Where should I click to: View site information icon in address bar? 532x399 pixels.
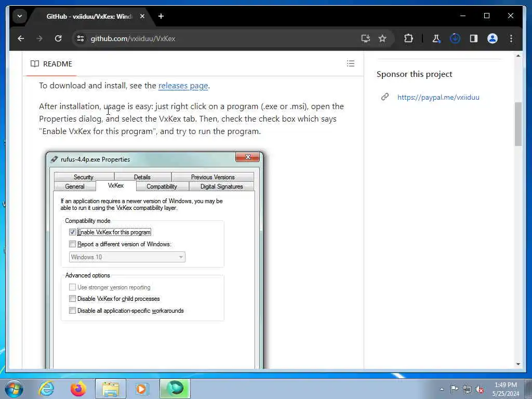(81, 38)
